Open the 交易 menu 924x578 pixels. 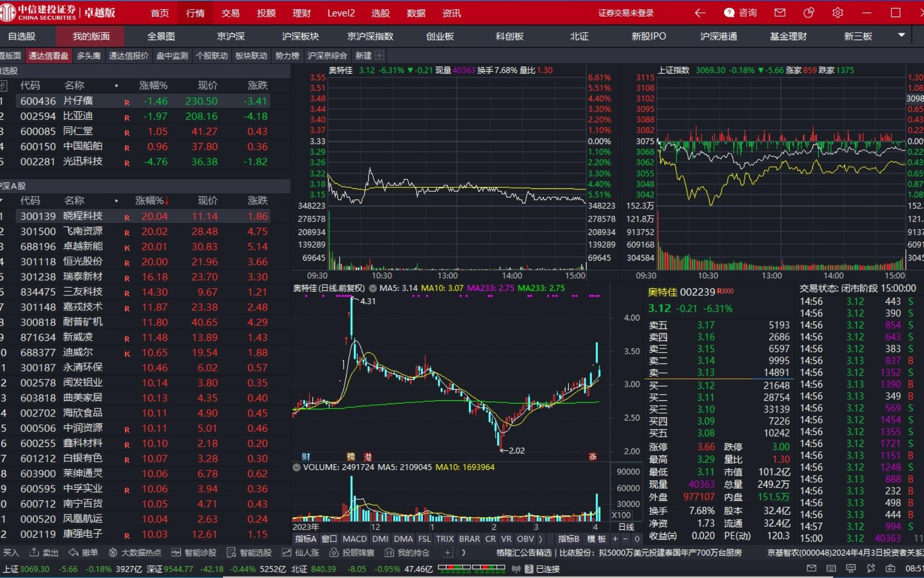tap(230, 13)
